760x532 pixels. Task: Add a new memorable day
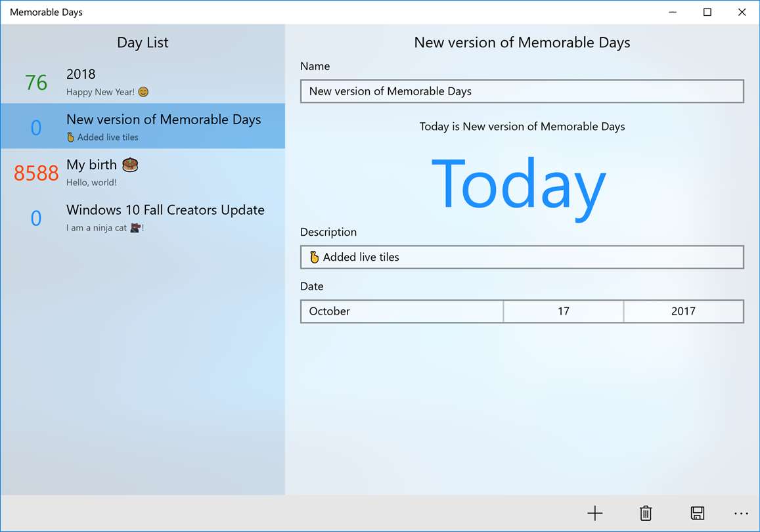pos(594,513)
